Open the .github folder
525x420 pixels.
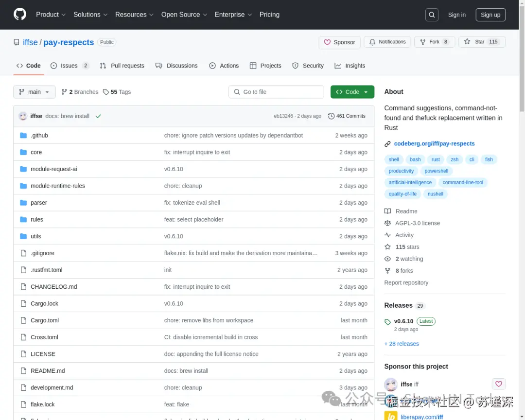pos(39,135)
